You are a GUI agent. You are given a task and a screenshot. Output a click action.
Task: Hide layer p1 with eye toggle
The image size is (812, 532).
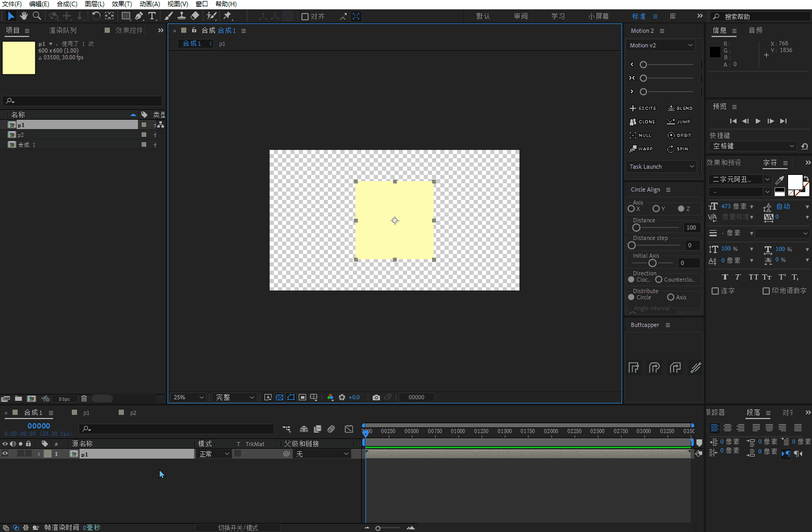[x=5, y=453]
